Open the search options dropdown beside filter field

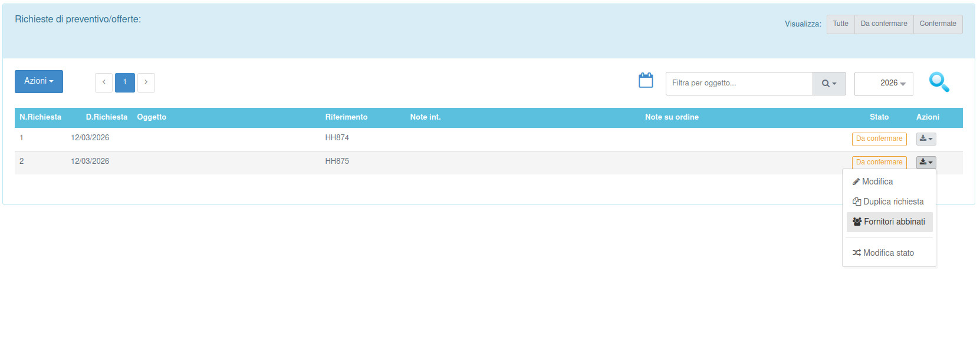(829, 84)
